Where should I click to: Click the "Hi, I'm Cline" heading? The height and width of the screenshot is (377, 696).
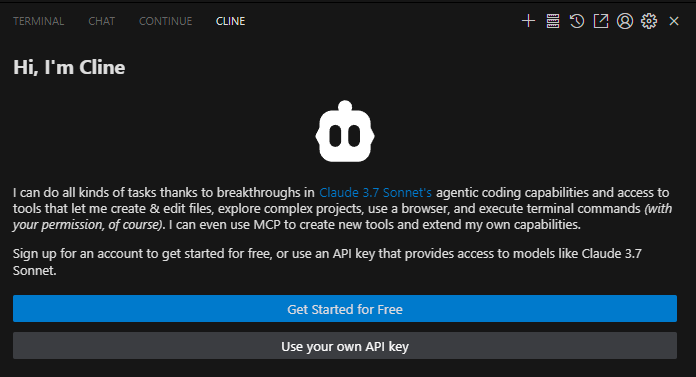[69, 67]
